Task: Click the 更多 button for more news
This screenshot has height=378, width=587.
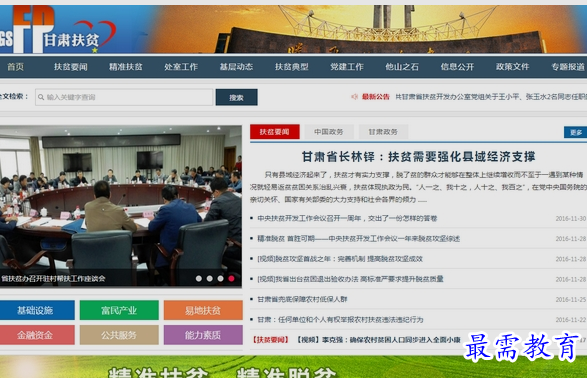Action: coord(576,132)
